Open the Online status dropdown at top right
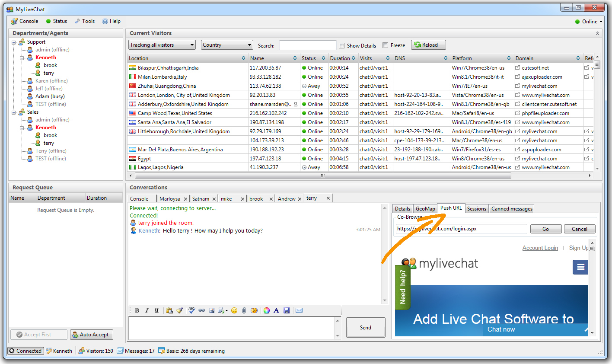Screen dimensions: 612x364 [x=589, y=22]
